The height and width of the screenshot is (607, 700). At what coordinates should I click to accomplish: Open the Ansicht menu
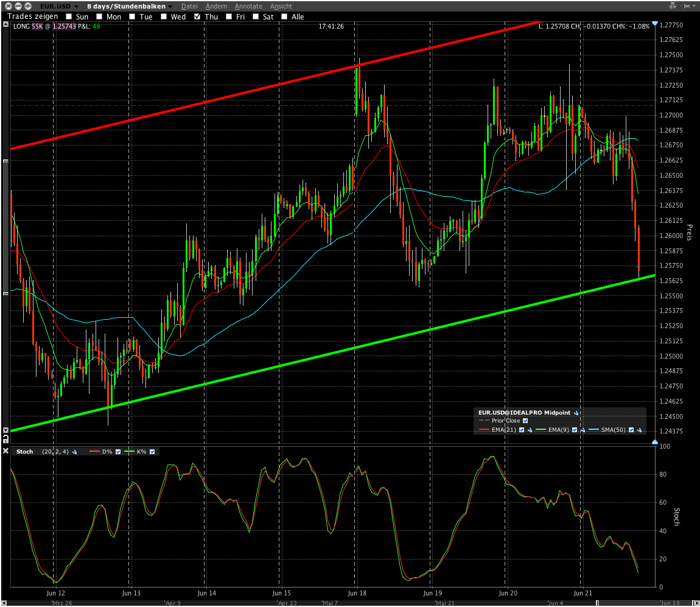(281, 6)
